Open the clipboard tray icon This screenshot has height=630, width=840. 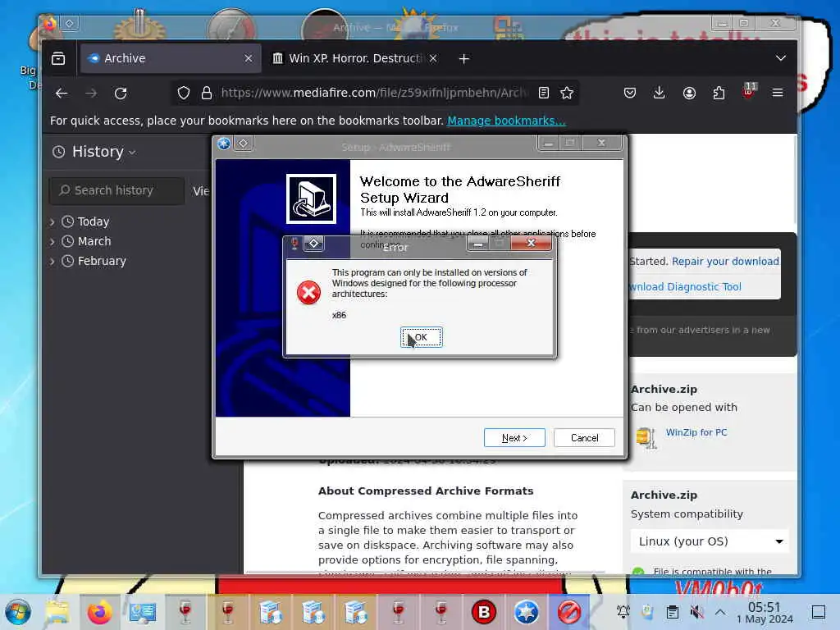pos(673,612)
